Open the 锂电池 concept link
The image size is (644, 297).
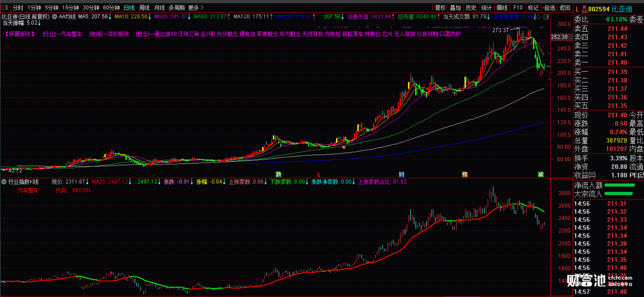[247, 34]
